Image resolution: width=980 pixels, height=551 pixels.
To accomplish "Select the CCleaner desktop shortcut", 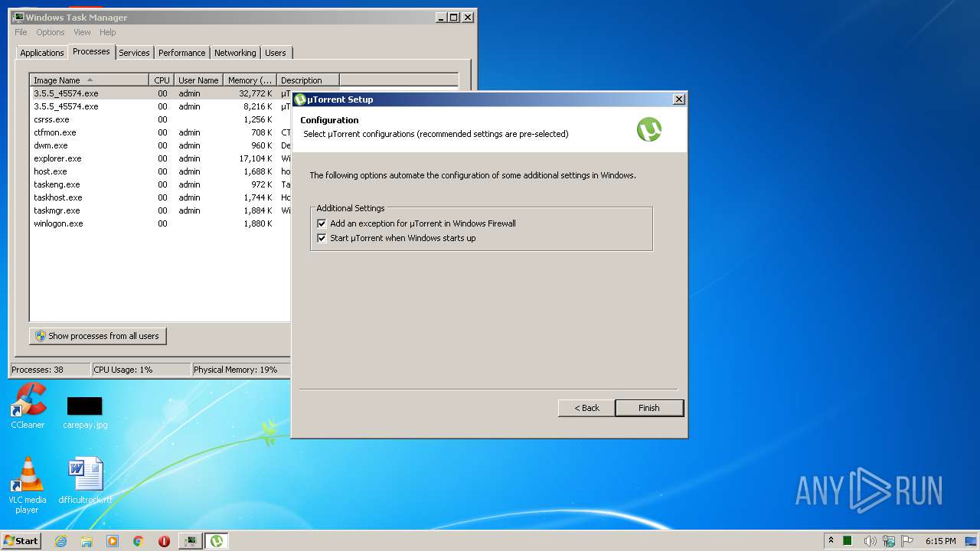I will pyautogui.click(x=28, y=406).
